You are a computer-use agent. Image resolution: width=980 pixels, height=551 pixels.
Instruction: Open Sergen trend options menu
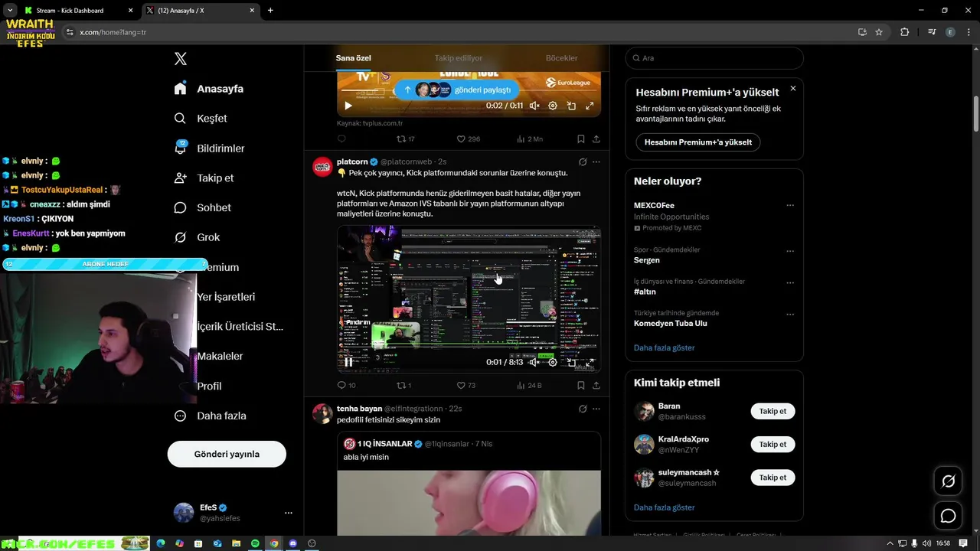click(790, 251)
